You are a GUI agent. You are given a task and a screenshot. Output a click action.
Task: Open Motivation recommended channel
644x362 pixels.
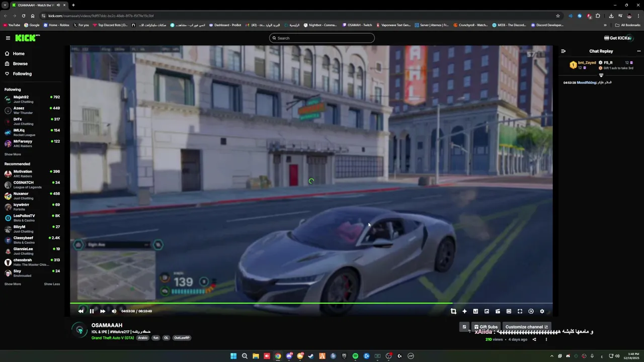[32, 173]
